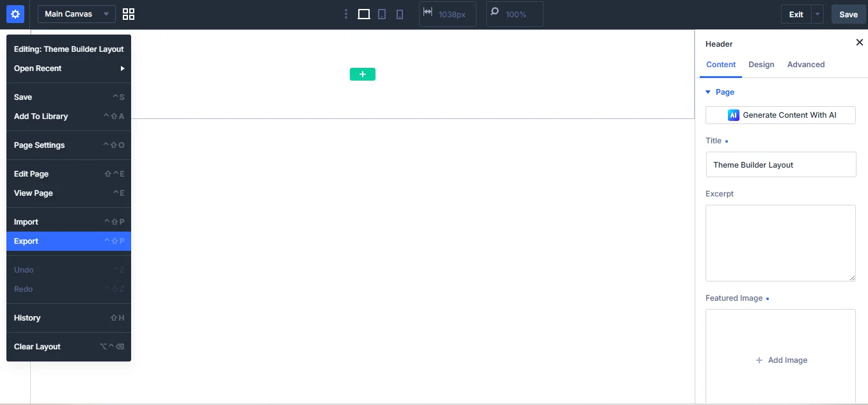Choose Add To Library menu item

[68, 116]
